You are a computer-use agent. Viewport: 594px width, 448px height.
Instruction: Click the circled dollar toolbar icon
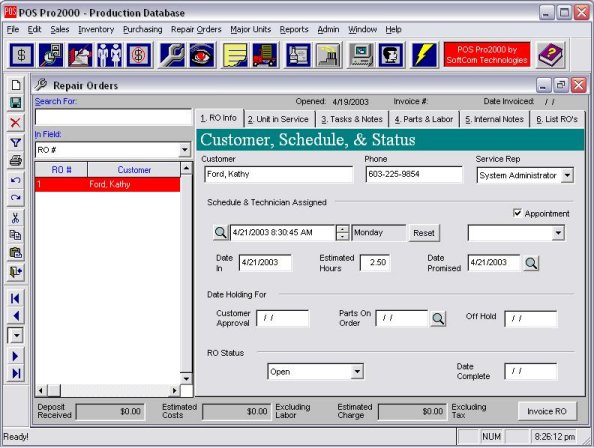pyautogui.click(x=139, y=55)
